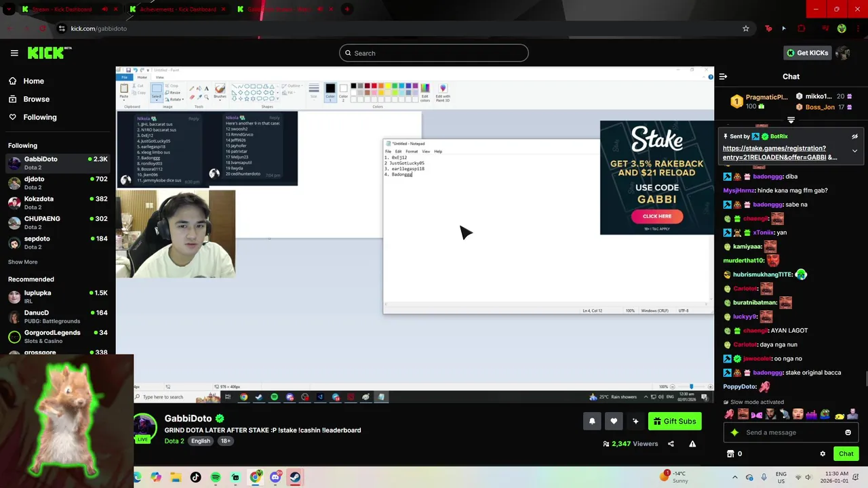Viewport: 868px width, 488px height.
Task: Select CHUPAENG channel in sidebar
Action: click(x=58, y=222)
